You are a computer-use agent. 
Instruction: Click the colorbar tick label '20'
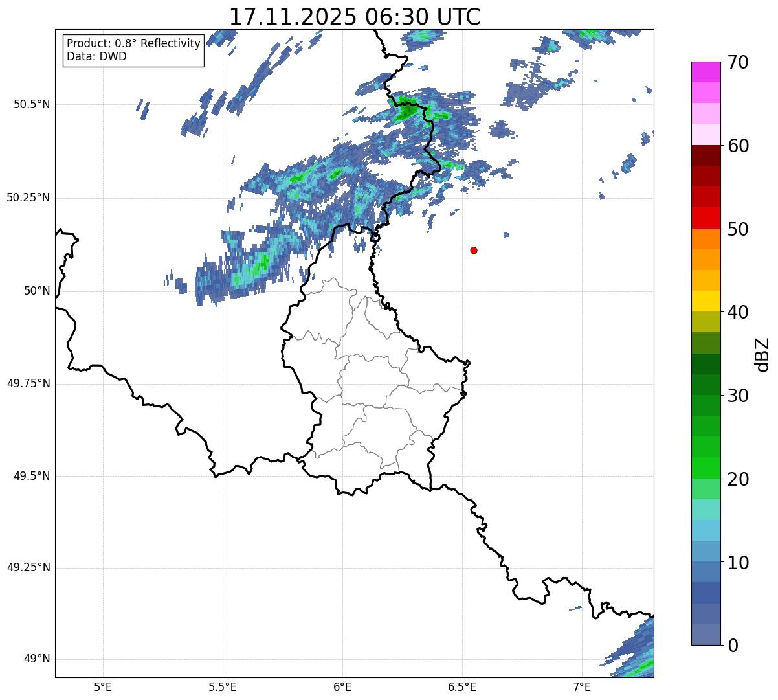[737, 479]
